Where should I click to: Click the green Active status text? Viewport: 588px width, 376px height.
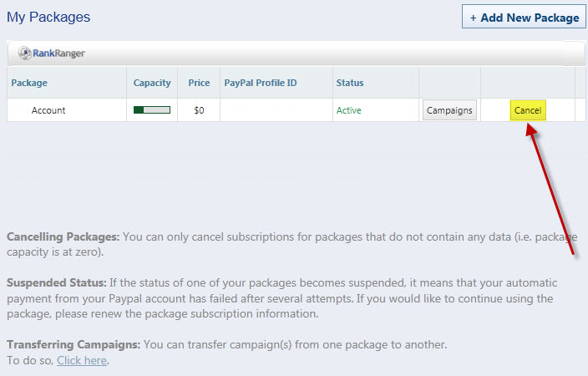tap(350, 110)
